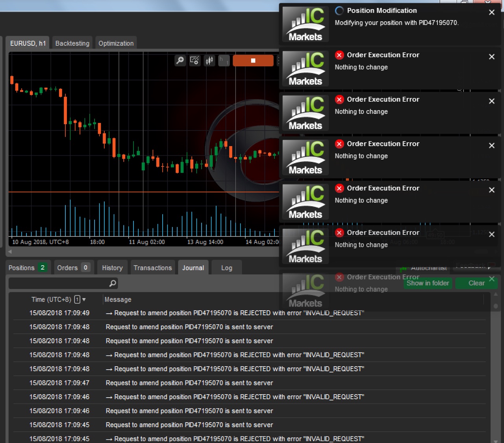
Task: Switch to the EURUSD, h1 tab
Action: click(x=28, y=43)
